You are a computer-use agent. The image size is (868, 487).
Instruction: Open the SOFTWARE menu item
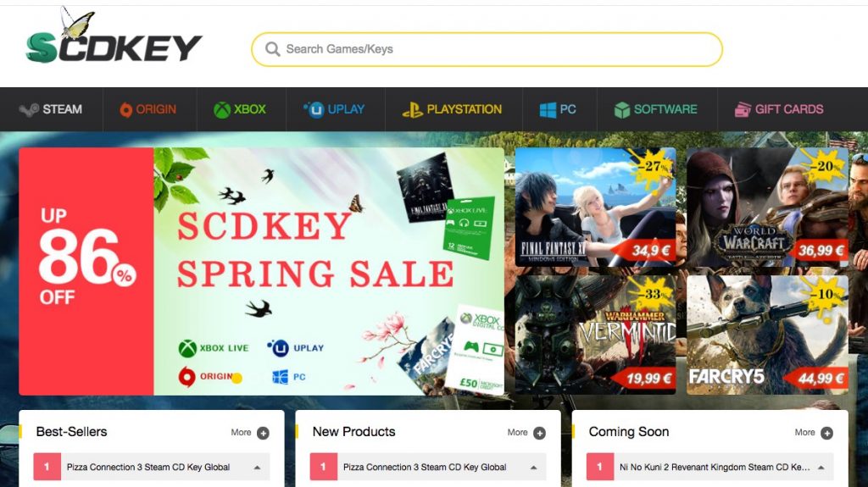657,109
